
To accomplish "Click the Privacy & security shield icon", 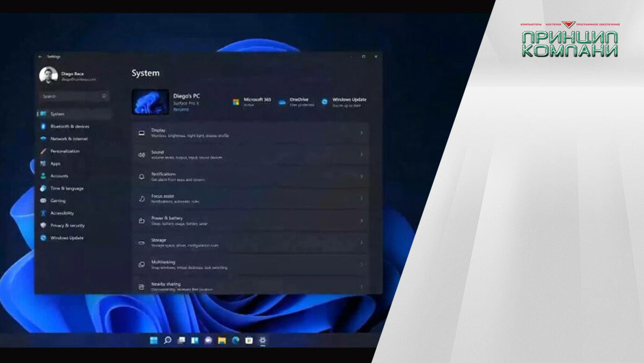I will pos(43,225).
